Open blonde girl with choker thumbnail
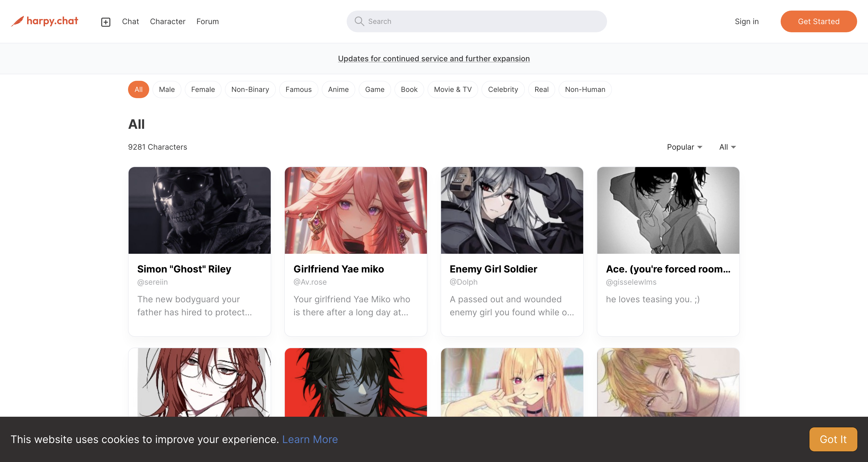 point(512,383)
